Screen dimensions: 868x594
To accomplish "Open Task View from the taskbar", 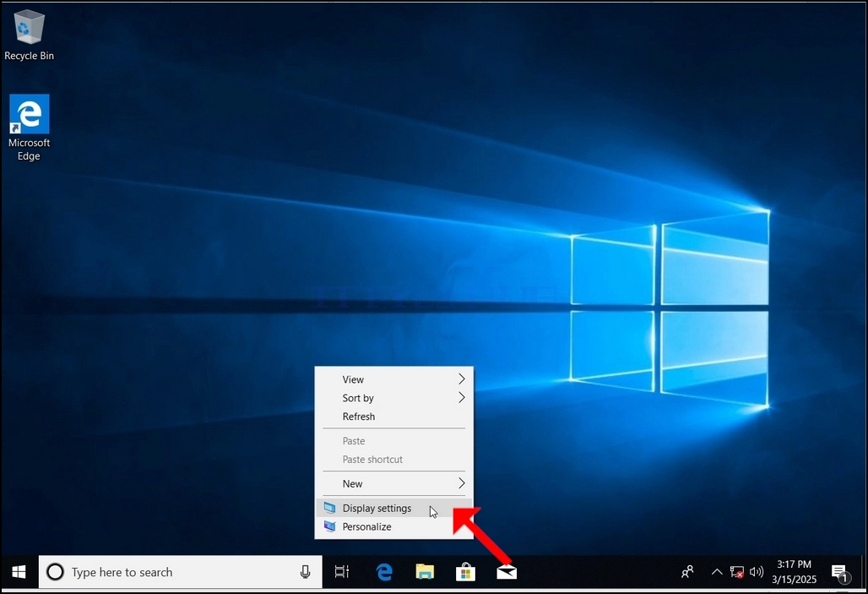I will pos(342,572).
